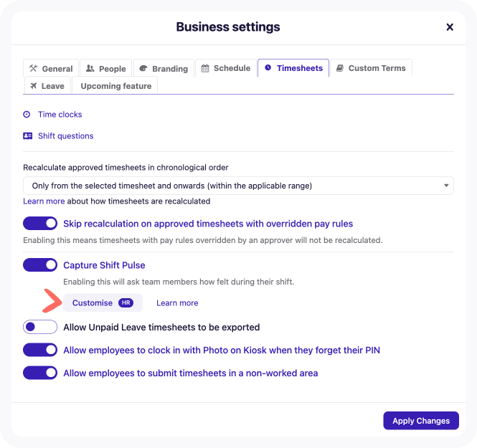The height and width of the screenshot is (448, 477).
Task: Toggle Skip recalculation on approved timesheets switch
Action: click(x=40, y=224)
